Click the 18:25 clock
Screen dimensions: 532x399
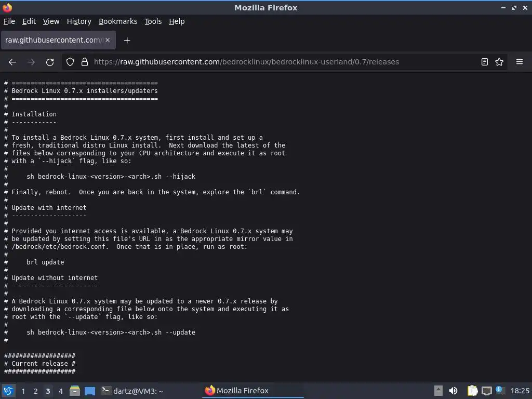tap(520, 391)
